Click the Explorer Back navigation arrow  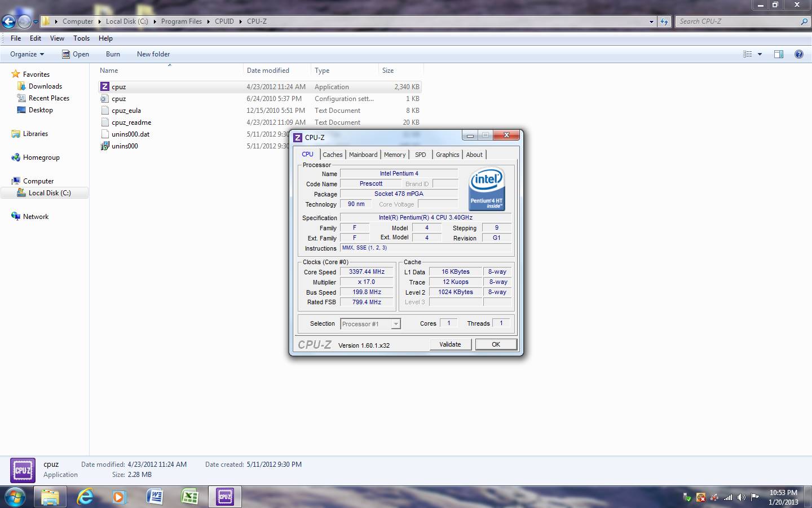coord(8,21)
